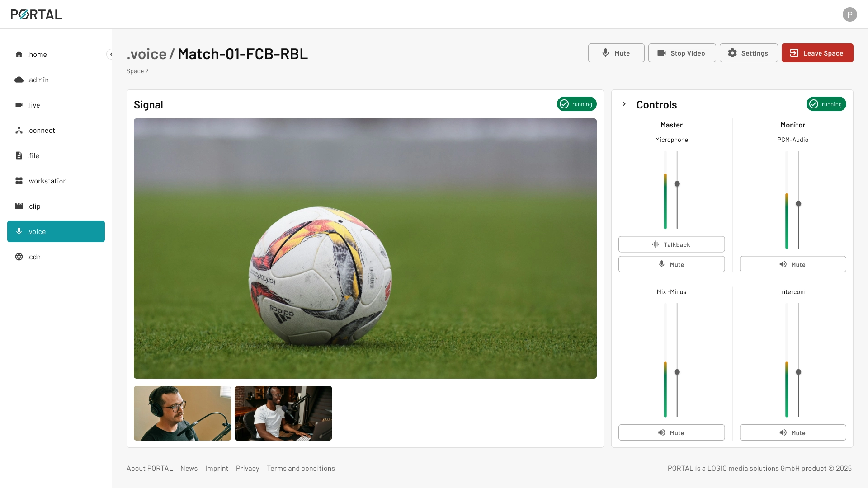Switch to the .file menu item
Screen dimensions: 868x488
33,155
